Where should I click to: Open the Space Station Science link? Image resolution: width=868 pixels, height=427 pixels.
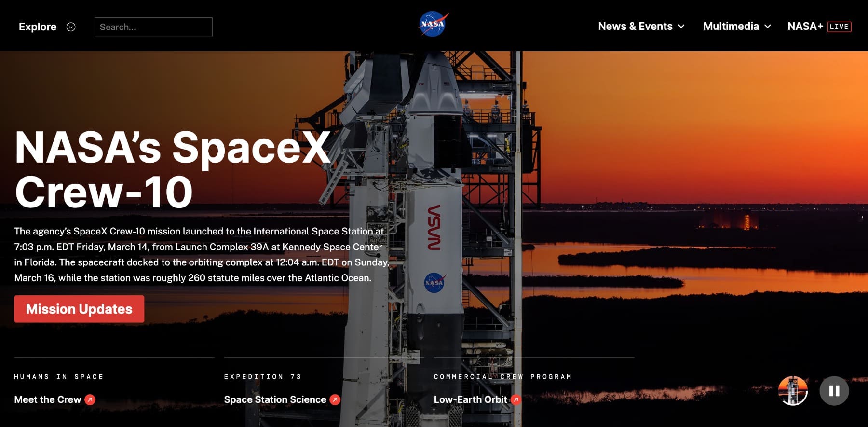275,399
